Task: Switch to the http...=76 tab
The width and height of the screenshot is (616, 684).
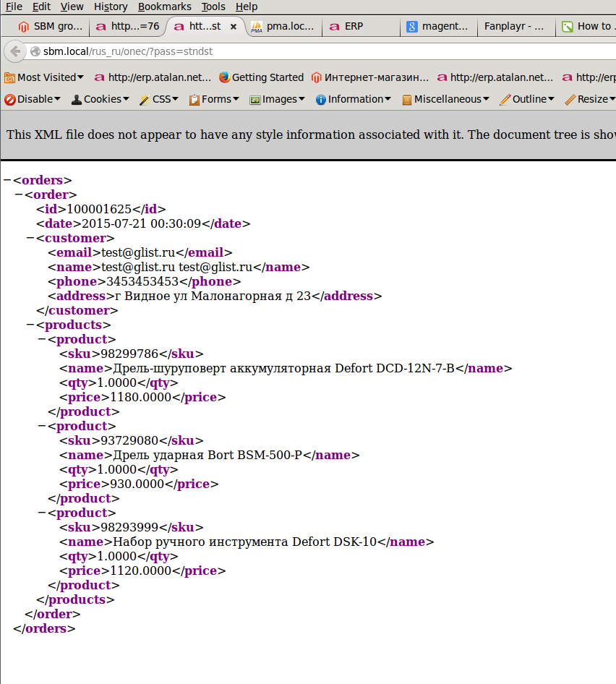Action: tap(128, 27)
